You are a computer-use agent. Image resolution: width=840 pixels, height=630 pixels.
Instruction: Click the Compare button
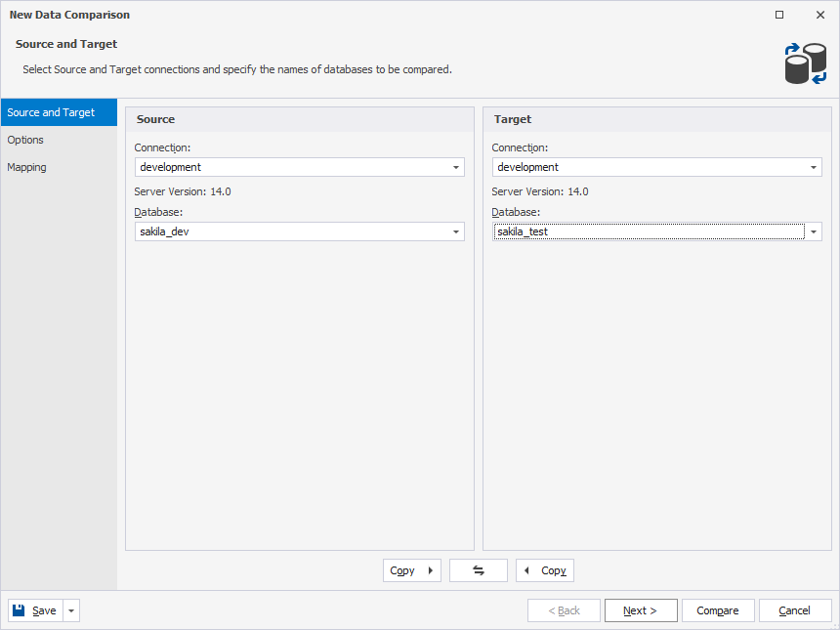pyautogui.click(x=718, y=609)
